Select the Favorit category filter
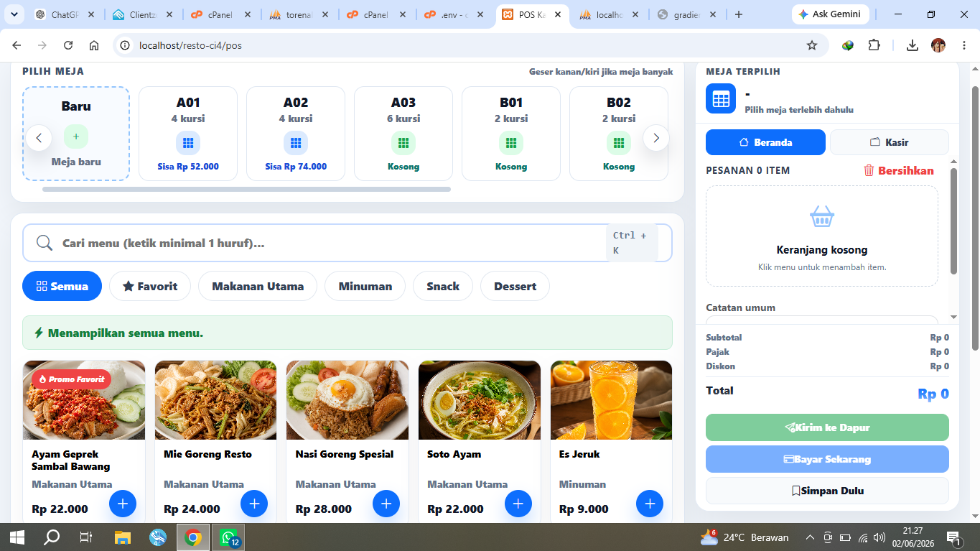Screen dimensions: 980x551 pos(150,286)
